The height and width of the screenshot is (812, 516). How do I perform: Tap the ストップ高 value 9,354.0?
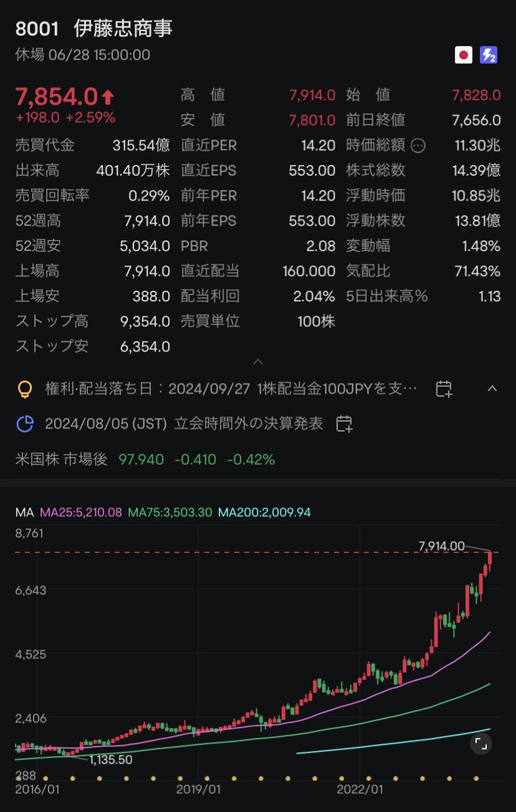click(x=146, y=321)
